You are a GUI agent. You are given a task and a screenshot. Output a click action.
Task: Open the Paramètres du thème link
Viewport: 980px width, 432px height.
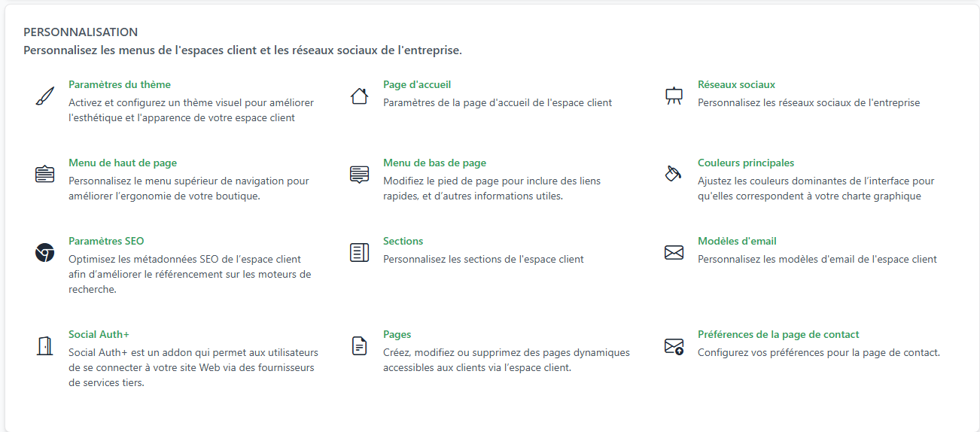[119, 85]
